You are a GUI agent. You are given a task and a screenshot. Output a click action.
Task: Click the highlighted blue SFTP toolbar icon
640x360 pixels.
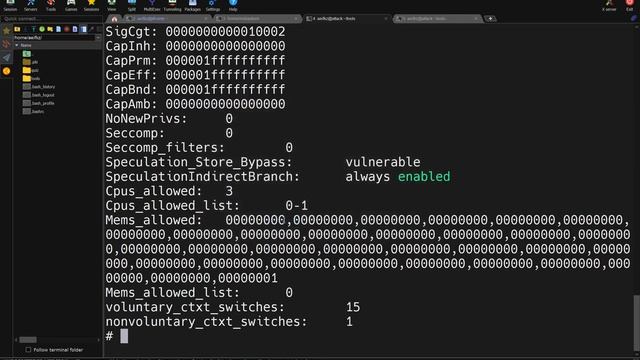[83, 29]
